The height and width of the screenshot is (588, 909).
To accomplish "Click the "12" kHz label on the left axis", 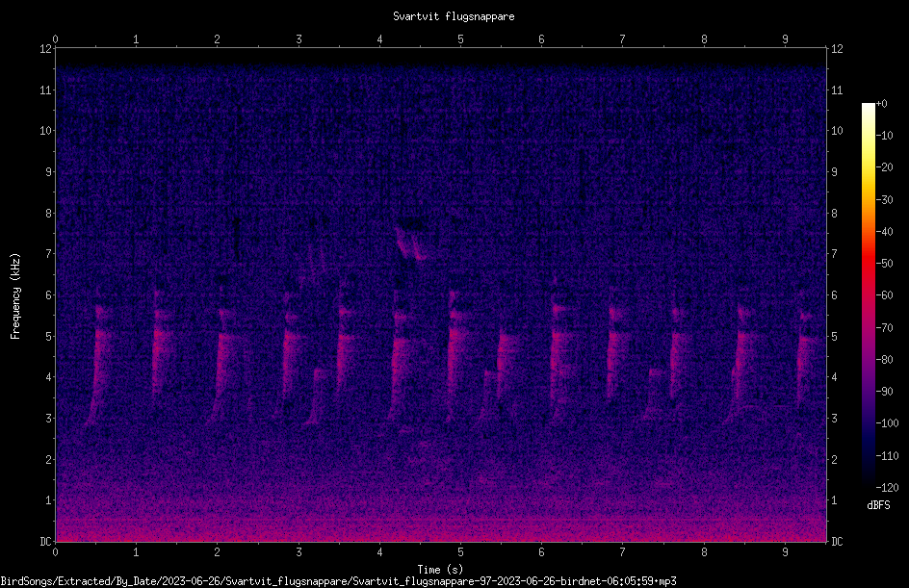I will (46, 49).
